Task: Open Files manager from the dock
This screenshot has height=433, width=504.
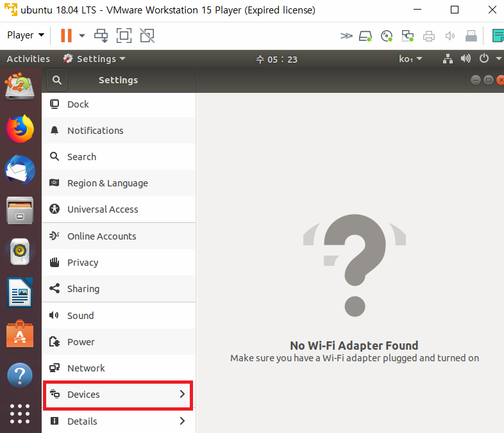Action: coord(20,211)
